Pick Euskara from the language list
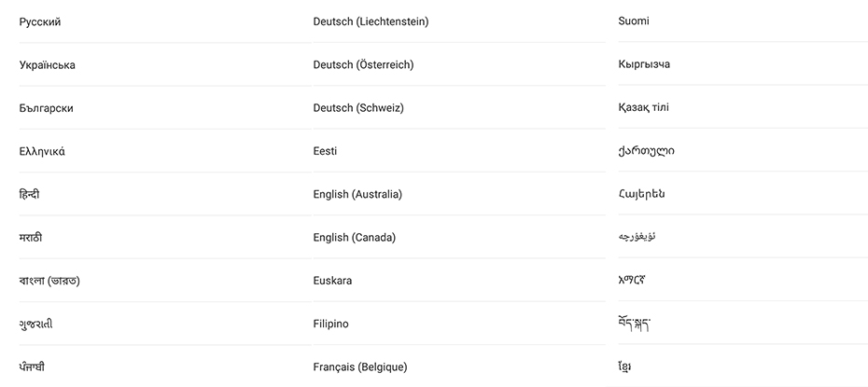 pos(332,281)
